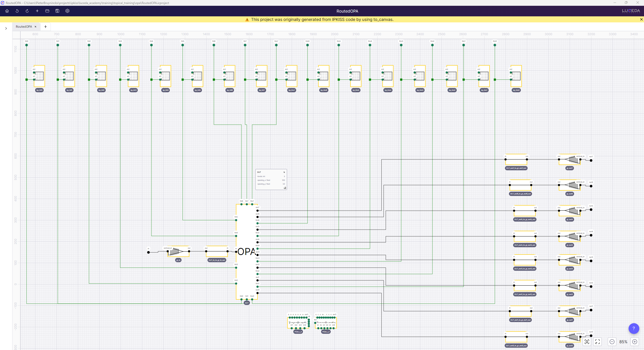
Task: Zoom out with the minus button
Action: (612, 342)
